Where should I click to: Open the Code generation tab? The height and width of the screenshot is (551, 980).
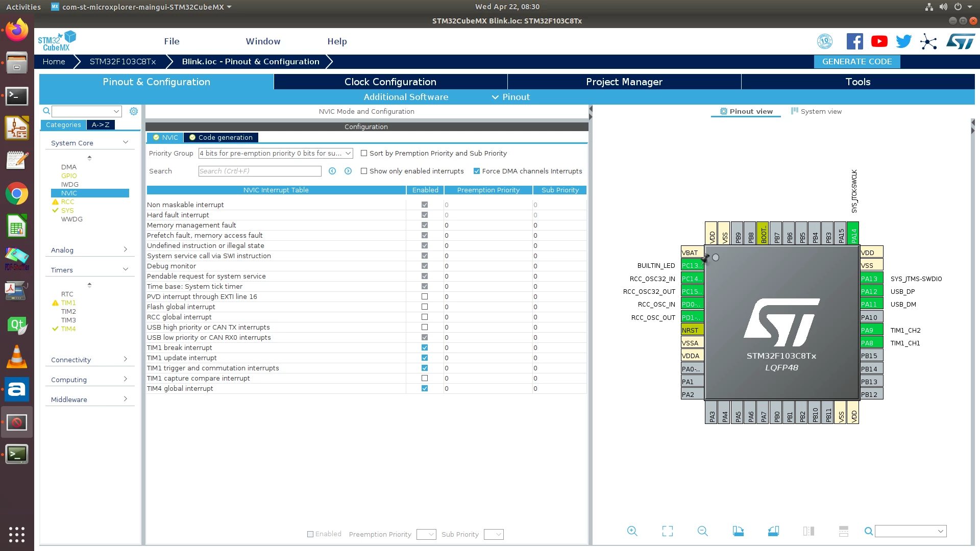[221, 137]
